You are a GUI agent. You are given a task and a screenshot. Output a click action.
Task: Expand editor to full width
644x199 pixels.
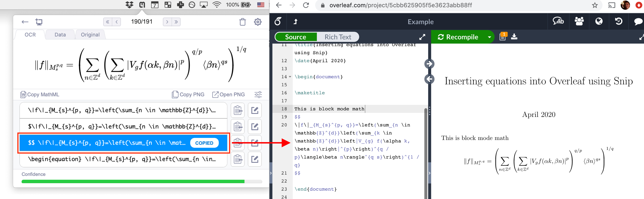pos(422,37)
